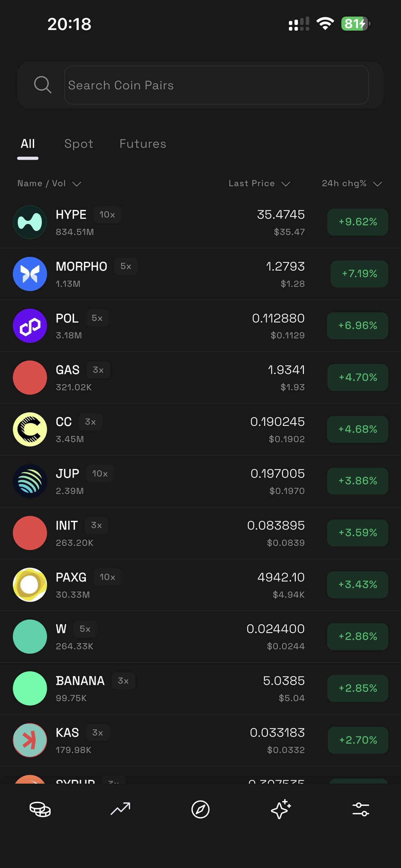
Task: Open the sliders settings icon
Action: tap(361, 809)
